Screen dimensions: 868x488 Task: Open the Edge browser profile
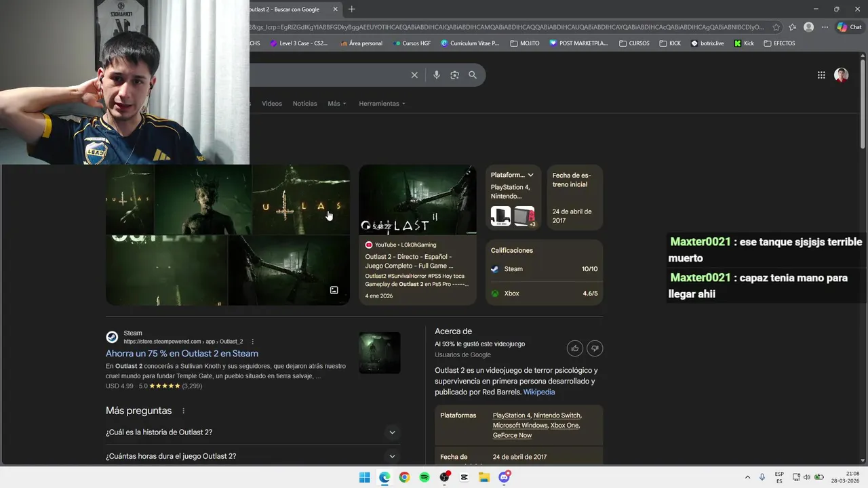[808, 27]
